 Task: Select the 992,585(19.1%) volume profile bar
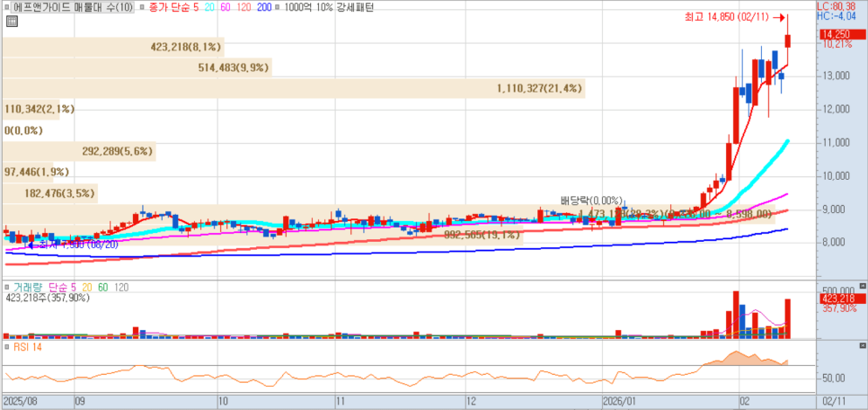pyautogui.click(x=262, y=236)
